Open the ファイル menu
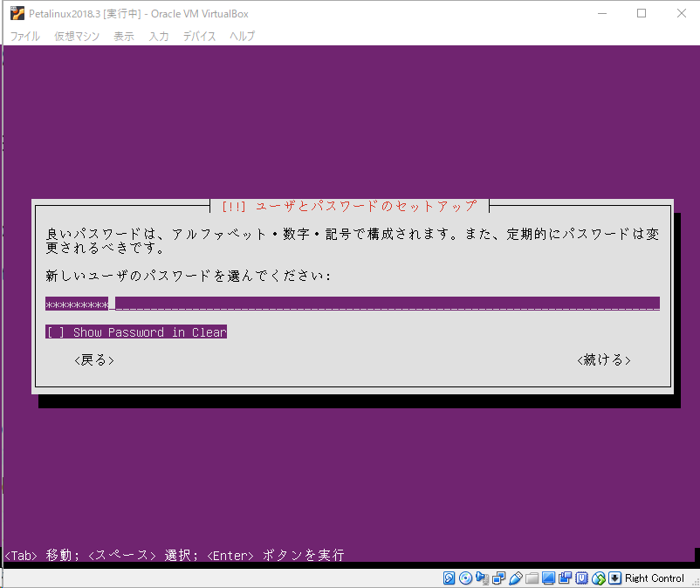The image size is (700, 588). point(24,37)
